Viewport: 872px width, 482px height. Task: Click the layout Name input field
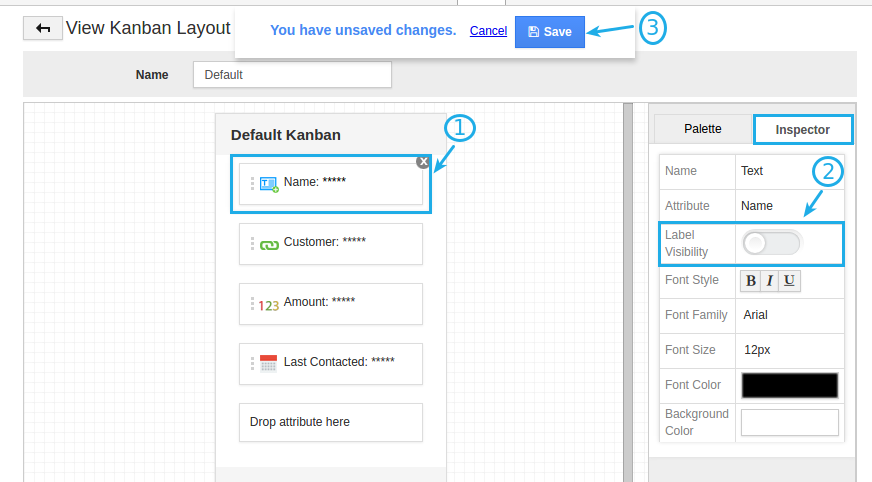pyautogui.click(x=292, y=75)
